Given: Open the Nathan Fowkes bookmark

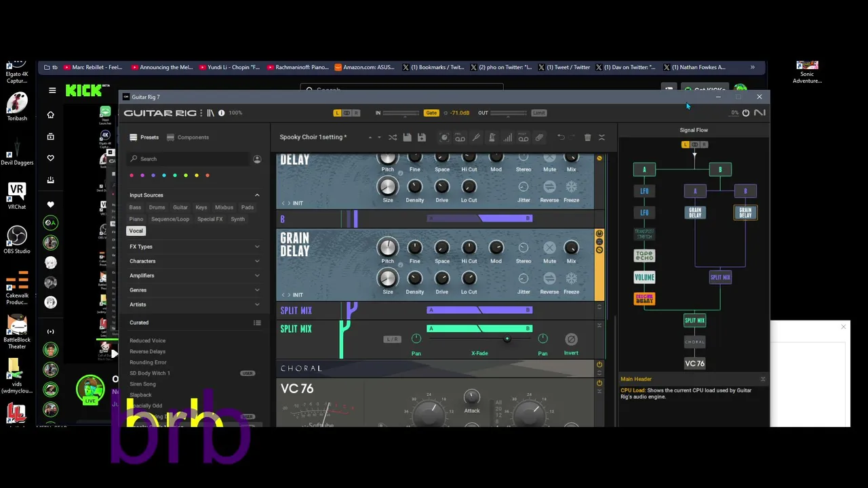Looking at the screenshot, I should click(x=694, y=67).
